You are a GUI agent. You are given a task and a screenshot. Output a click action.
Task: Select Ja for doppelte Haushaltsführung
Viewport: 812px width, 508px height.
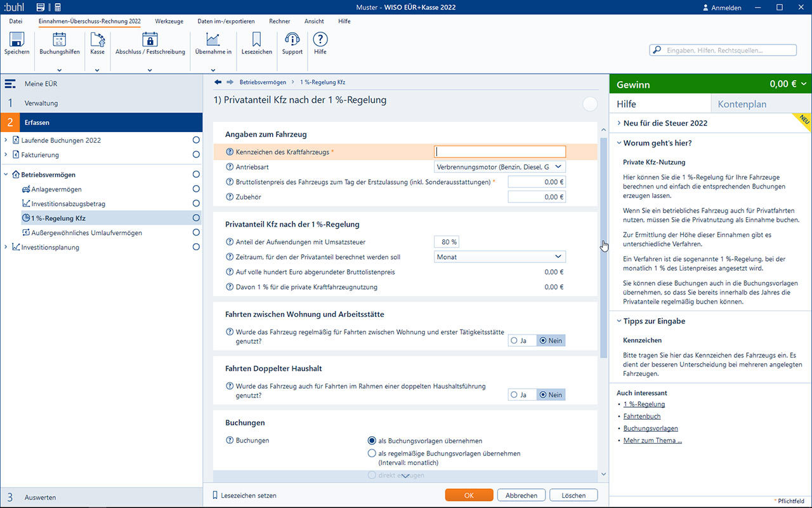pyautogui.click(x=513, y=395)
